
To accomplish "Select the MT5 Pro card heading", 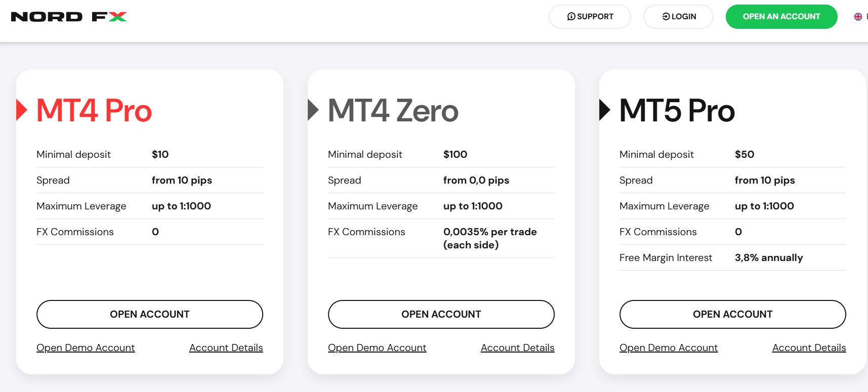I will 677,110.
